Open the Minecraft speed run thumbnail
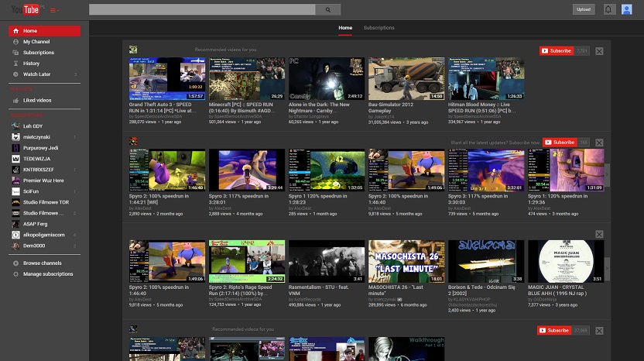Viewport: 644px width, 361px height. pyautogui.click(x=246, y=78)
